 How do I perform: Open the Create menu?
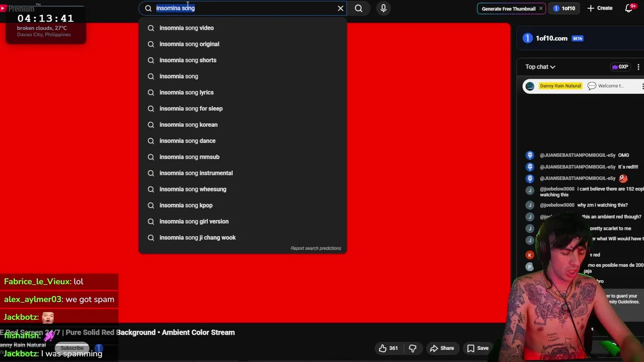pyautogui.click(x=600, y=8)
